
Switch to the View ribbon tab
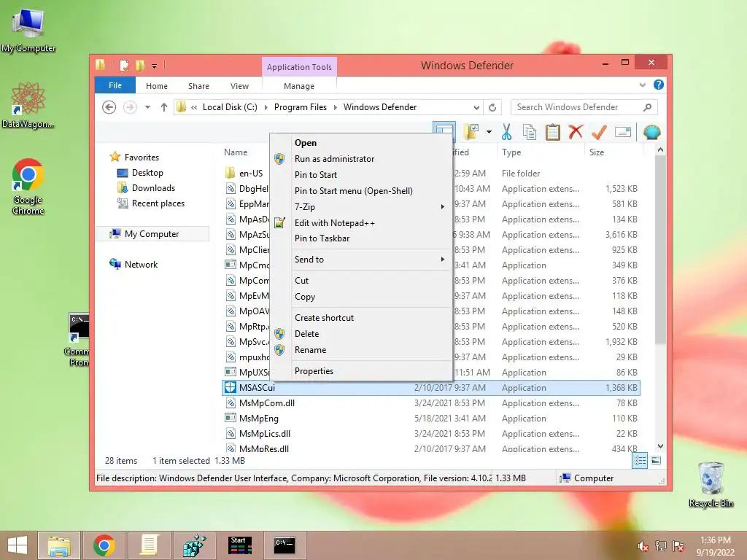(x=239, y=86)
